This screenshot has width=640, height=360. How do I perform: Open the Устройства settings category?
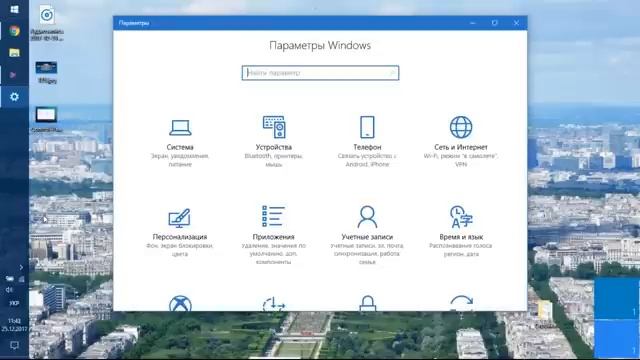[273, 142]
